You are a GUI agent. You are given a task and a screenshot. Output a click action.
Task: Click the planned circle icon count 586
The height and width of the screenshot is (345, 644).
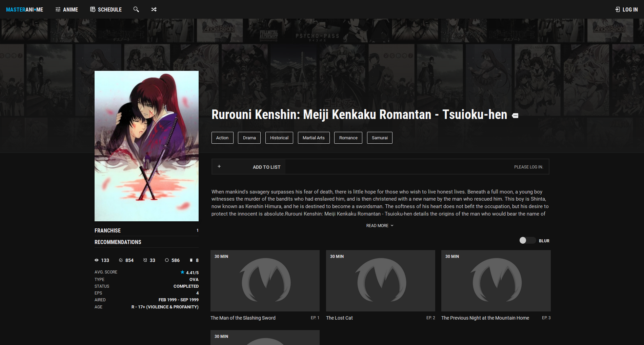172,260
